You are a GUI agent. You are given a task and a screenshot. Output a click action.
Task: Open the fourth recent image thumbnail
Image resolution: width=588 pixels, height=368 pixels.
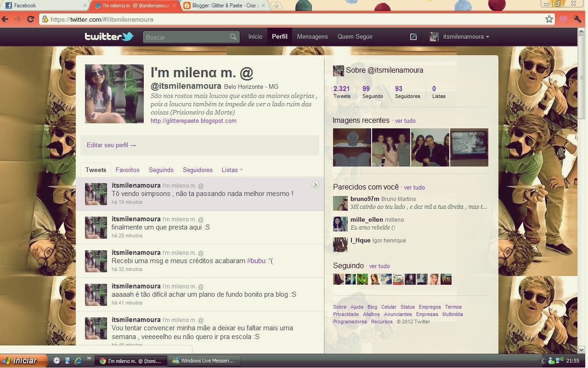pyautogui.click(x=469, y=147)
